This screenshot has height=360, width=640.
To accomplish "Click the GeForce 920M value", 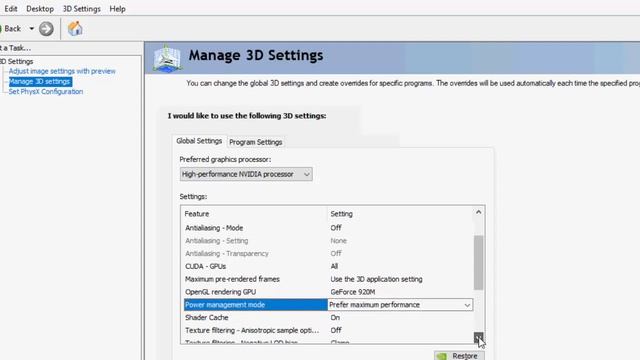I will tap(353, 292).
